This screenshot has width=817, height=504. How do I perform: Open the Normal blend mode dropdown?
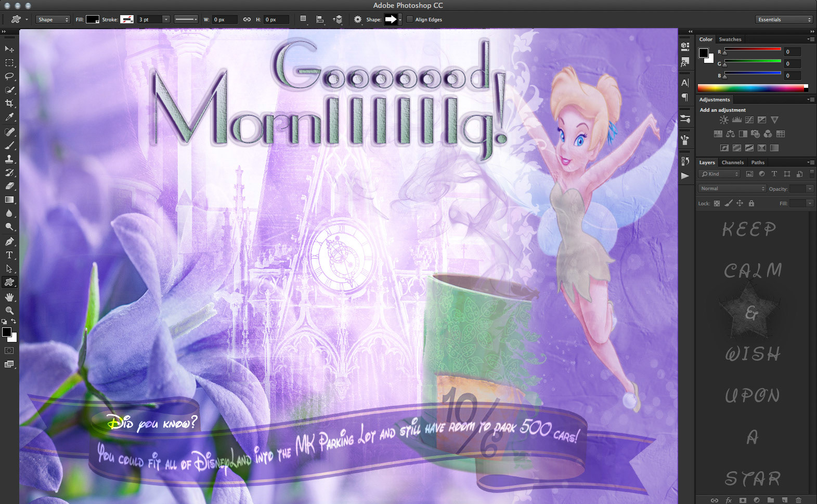(x=732, y=189)
